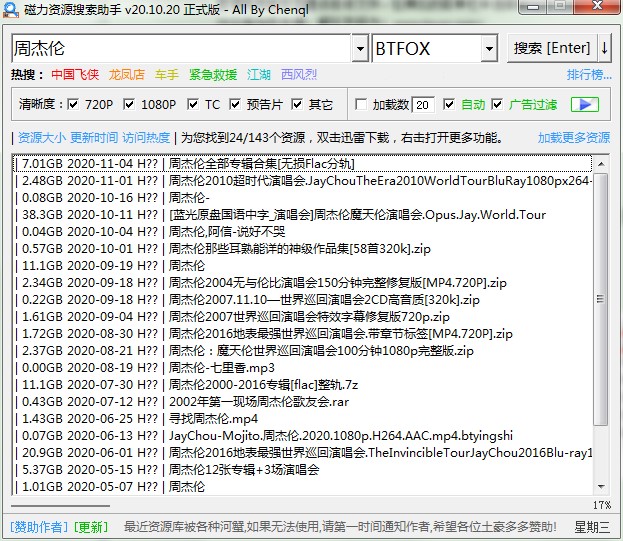Enable the 加载数 checkbox
Screen dimensions: 623x541
tap(361, 104)
